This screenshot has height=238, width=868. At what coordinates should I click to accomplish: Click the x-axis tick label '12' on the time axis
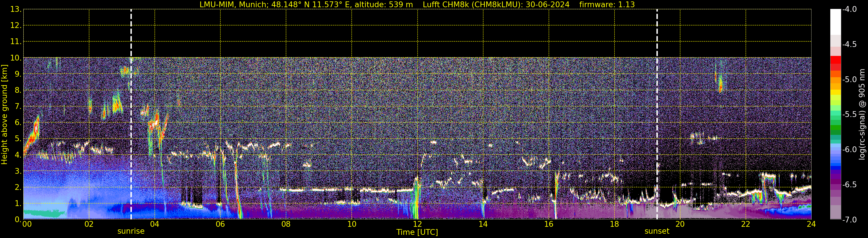[417, 224]
